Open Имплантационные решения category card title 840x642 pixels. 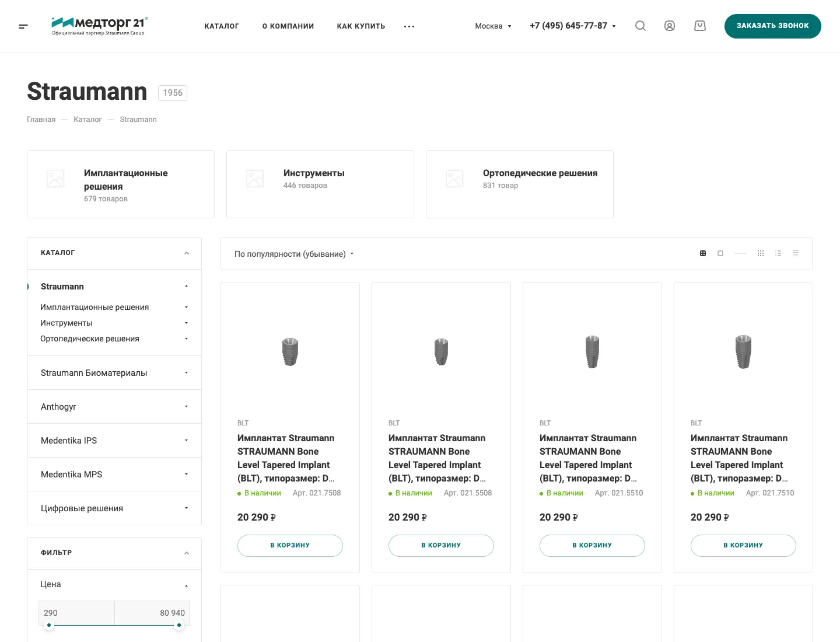(125, 180)
